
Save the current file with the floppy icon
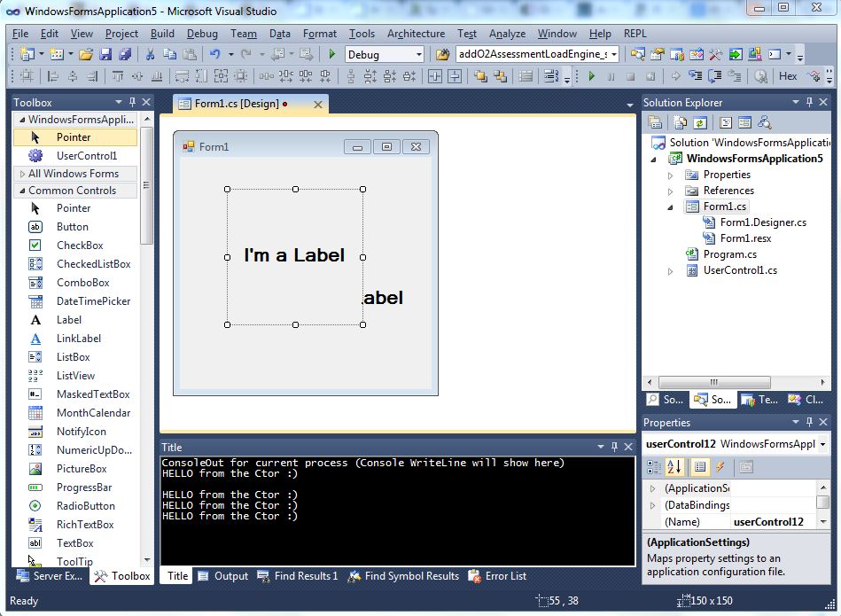click(x=105, y=54)
